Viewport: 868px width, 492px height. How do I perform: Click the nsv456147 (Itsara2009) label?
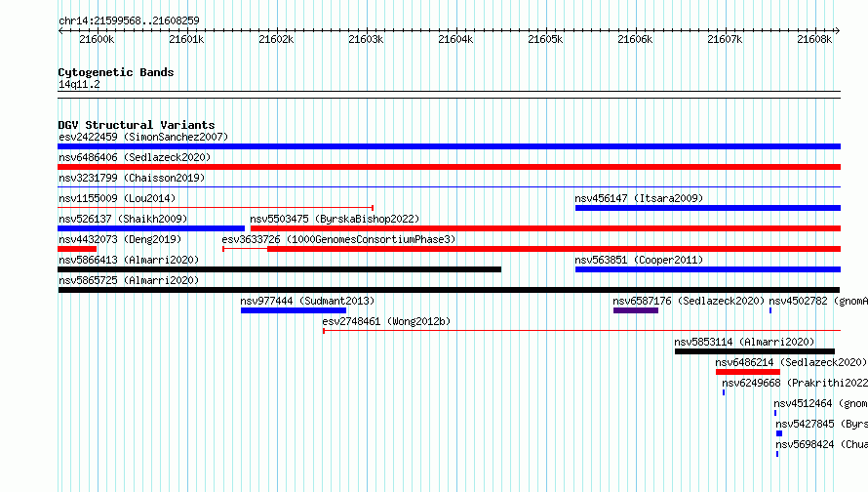point(639,198)
